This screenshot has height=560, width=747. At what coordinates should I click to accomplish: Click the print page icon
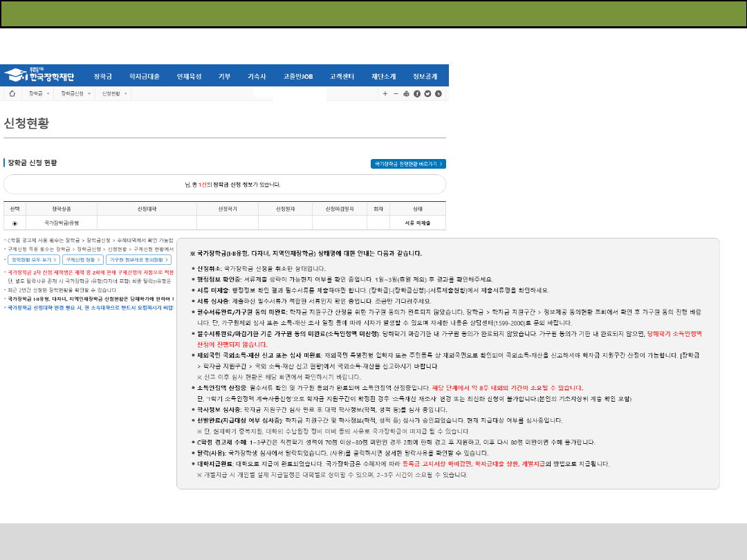[407, 93]
